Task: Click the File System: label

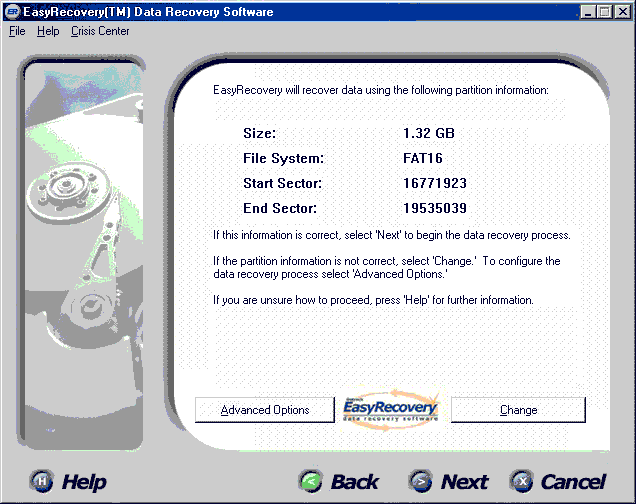Action: coord(284,158)
